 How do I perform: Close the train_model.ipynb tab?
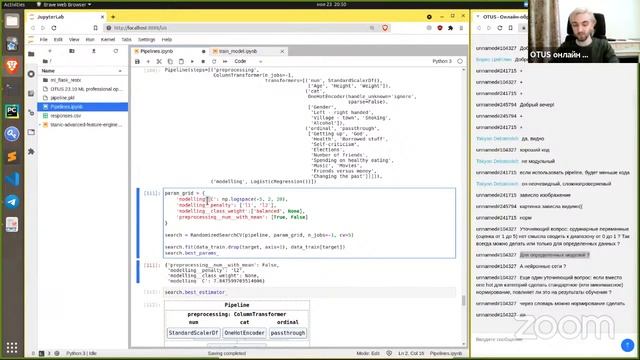[282, 51]
